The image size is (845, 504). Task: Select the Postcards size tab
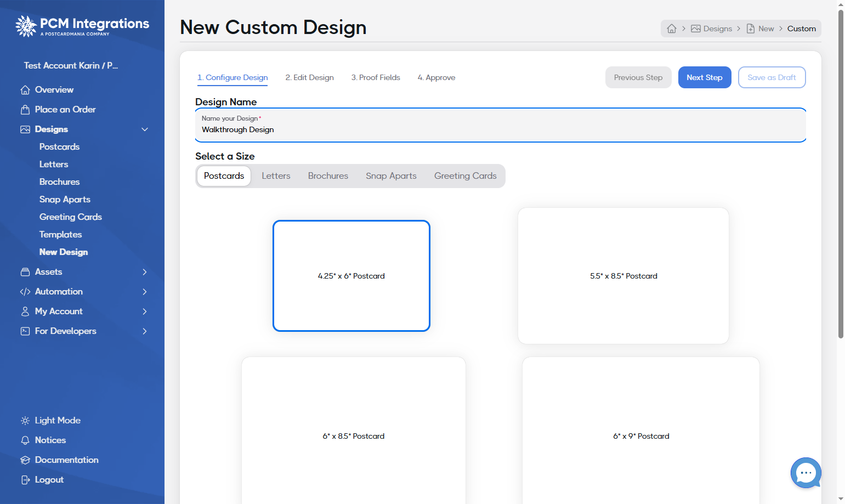(x=224, y=176)
